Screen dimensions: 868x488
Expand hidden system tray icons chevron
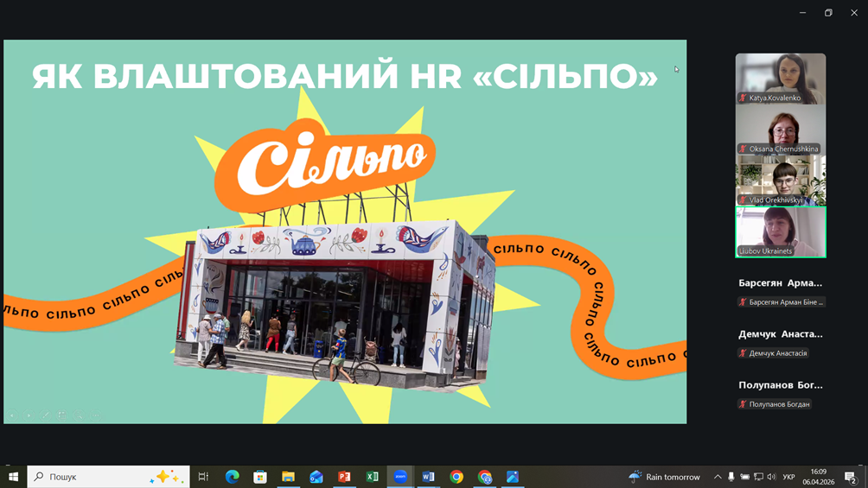[717, 477]
